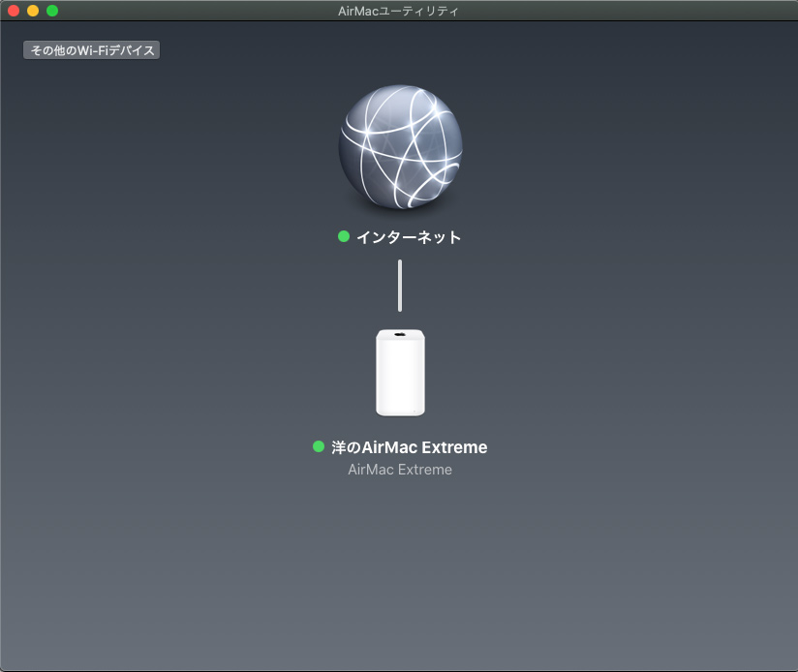Image resolution: width=798 pixels, height=672 pixels.
Task: Click green status dot beside インターネット
Action: 344,236
